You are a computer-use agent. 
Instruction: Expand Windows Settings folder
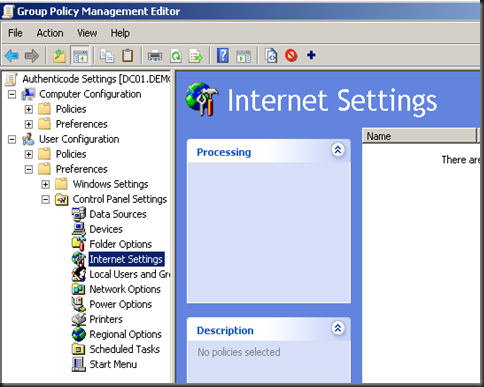click(46, 184)
